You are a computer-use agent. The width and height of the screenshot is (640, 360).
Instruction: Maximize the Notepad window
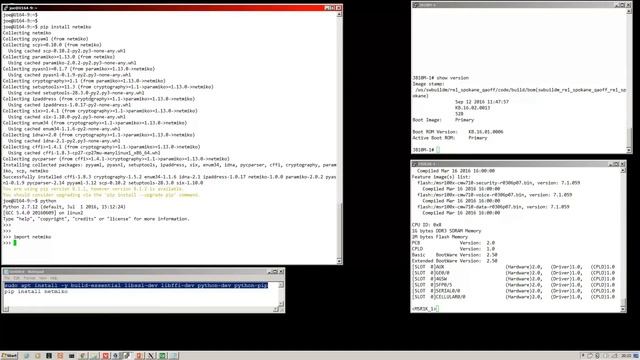point(275,271)
